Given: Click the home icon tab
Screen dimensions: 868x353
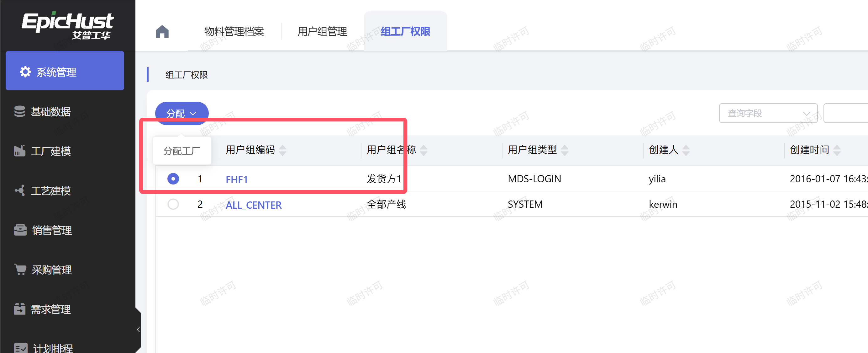Looking at the screenshot, I should [x=162, y=32].
